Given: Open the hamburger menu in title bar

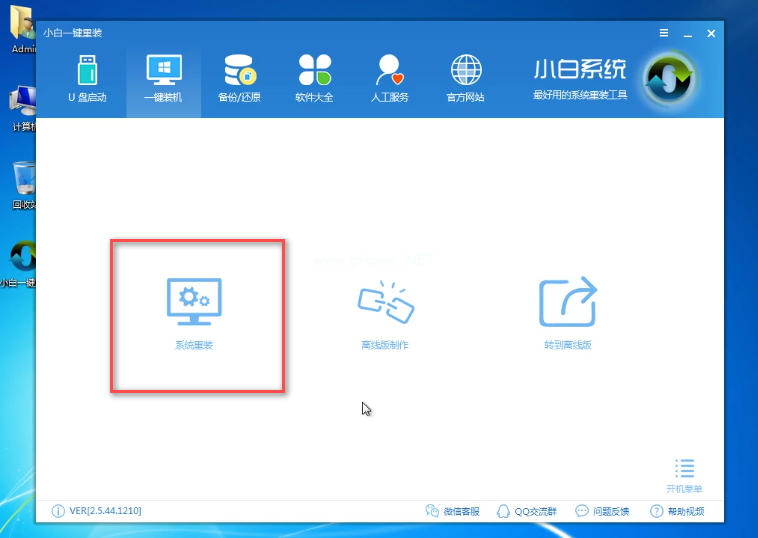Looking at the screenshot, I should [x=664, y=33].
